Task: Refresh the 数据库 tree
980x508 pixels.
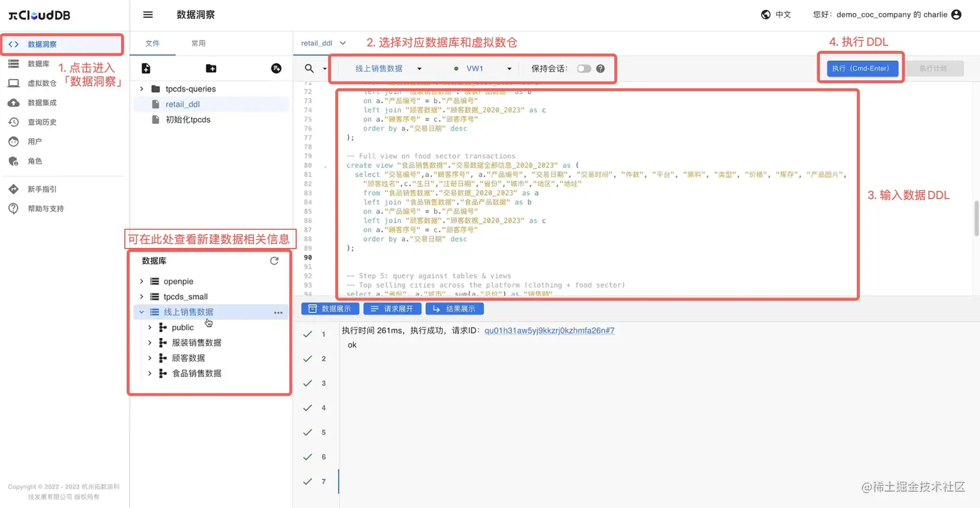Action: [x=274, y=261]
